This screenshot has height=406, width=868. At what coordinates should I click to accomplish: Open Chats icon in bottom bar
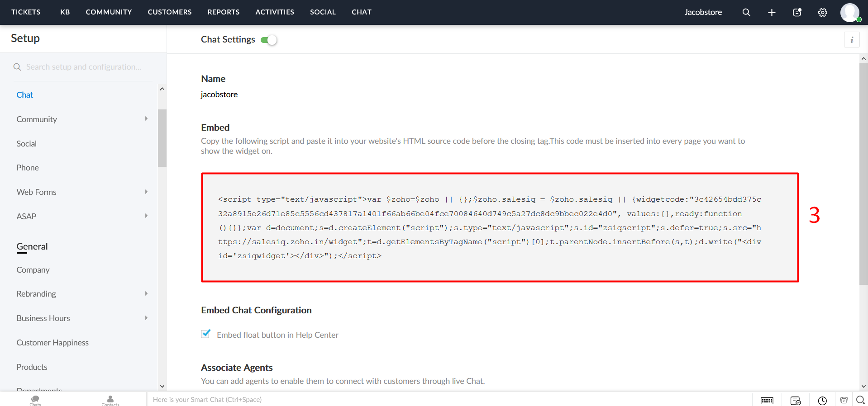pyautogui.click(x=35, y=400)
